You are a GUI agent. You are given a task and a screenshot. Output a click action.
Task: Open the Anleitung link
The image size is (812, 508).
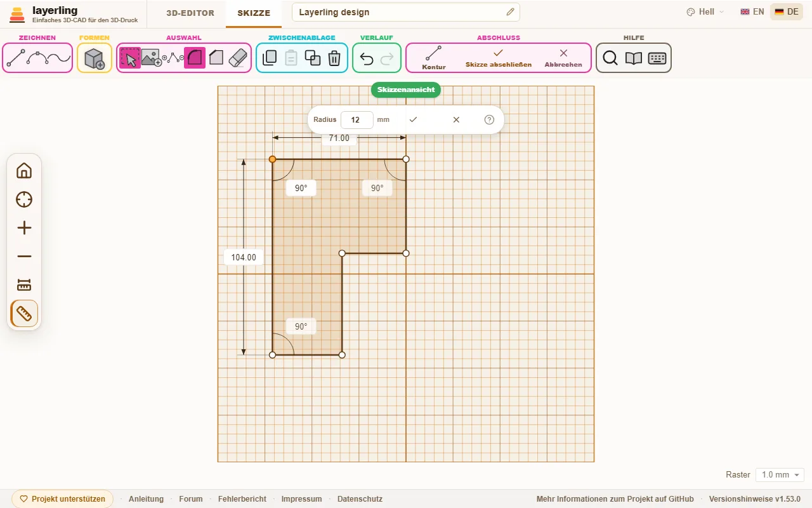click(x=146, y=499)
